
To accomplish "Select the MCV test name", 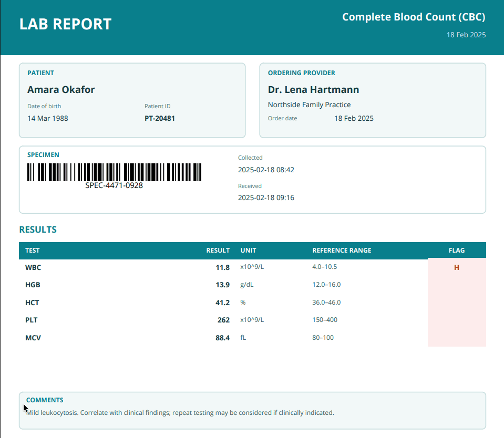I will [x=33, y=338].
